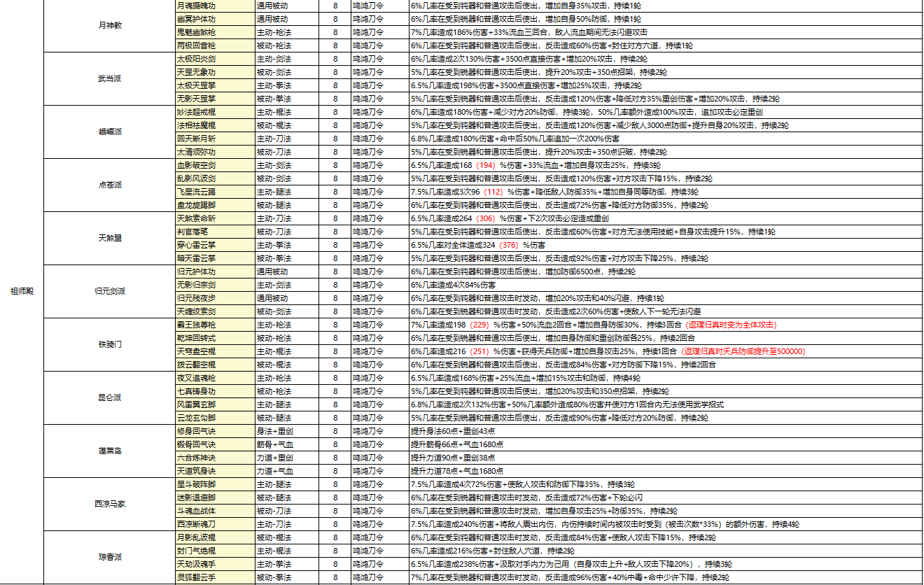The width and height of the screenshot is (924, 585).
Task: Click the 太清须弥功 skill cell
Action: (215, 153)
